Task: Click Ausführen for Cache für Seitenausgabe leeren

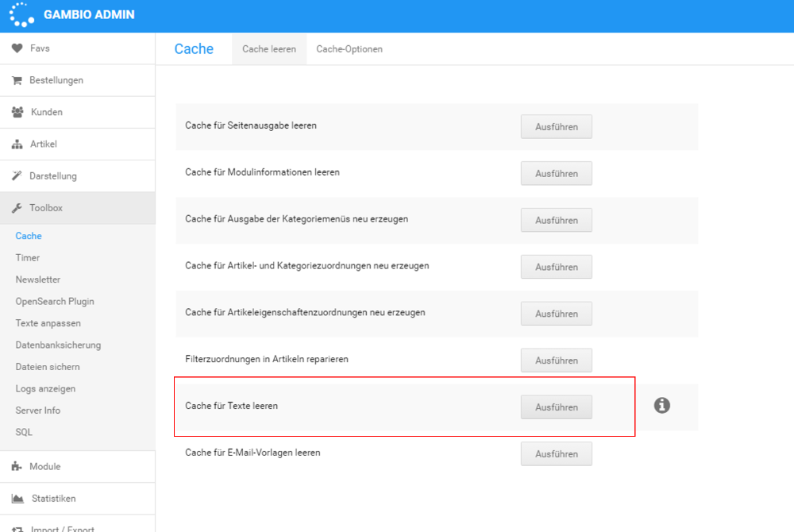Action: pyautogui.click(x=557, y=126)
